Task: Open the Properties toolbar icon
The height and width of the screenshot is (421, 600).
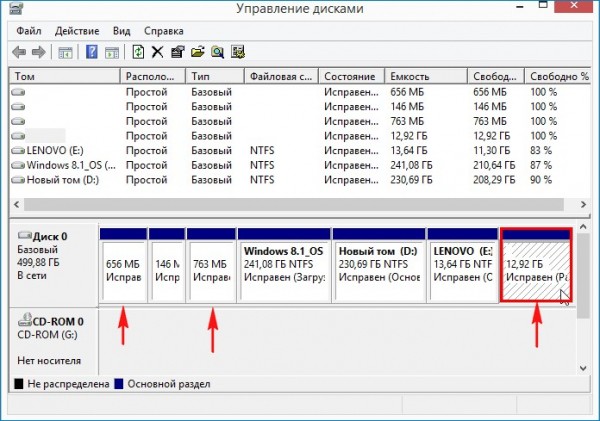Action: [x=178, y=52]
